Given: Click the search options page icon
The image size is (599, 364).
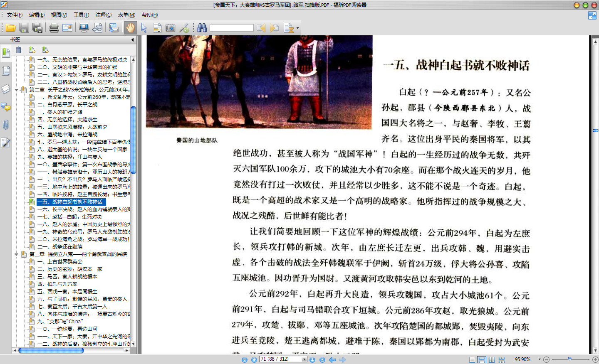Looking at the screenshot, I should 288,28.
